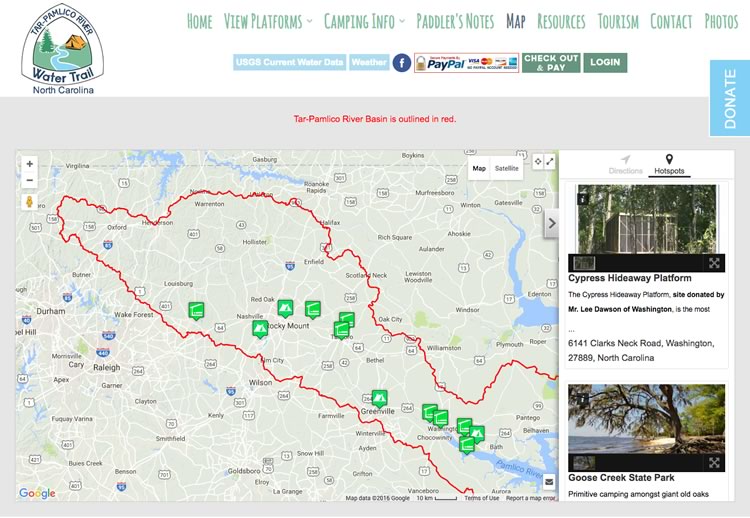
Task: Open the View Platforms dropdown menu
Action: [268, 21]
